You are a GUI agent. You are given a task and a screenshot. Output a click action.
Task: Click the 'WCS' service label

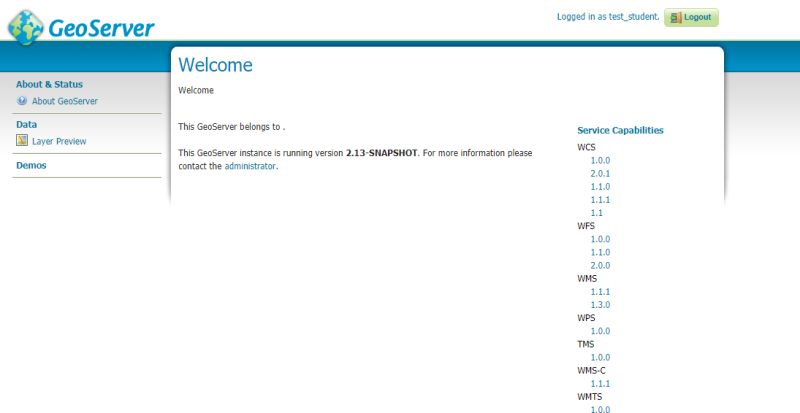coord(586,147)
